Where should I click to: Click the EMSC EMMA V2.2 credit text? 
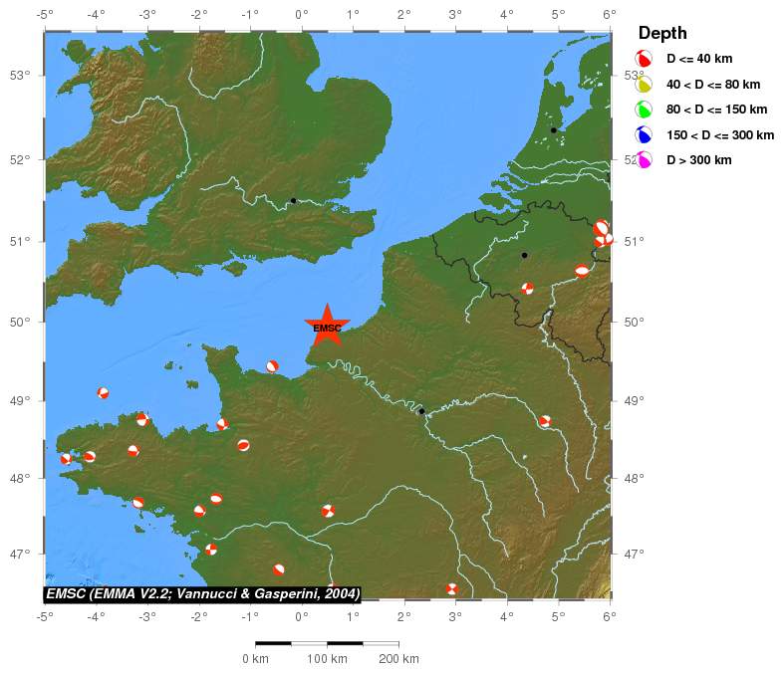[202, 594]
